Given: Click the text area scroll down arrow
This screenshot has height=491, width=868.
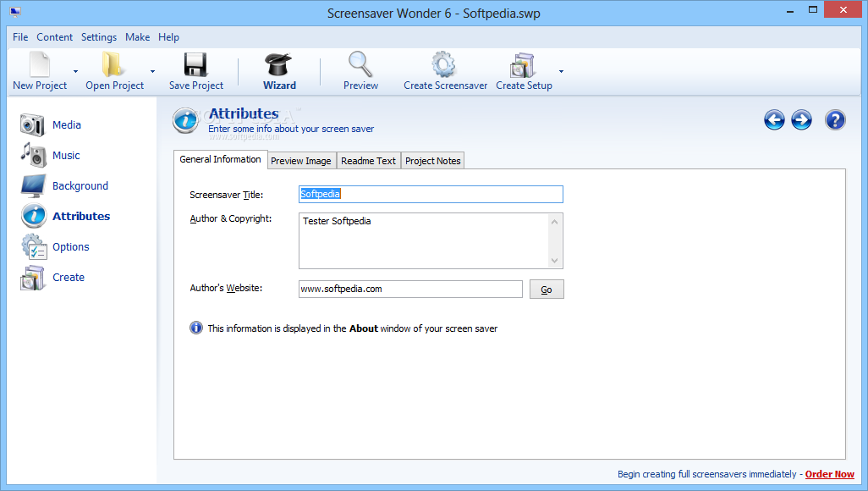Looking at the screenshot, I should pos(555,261).
